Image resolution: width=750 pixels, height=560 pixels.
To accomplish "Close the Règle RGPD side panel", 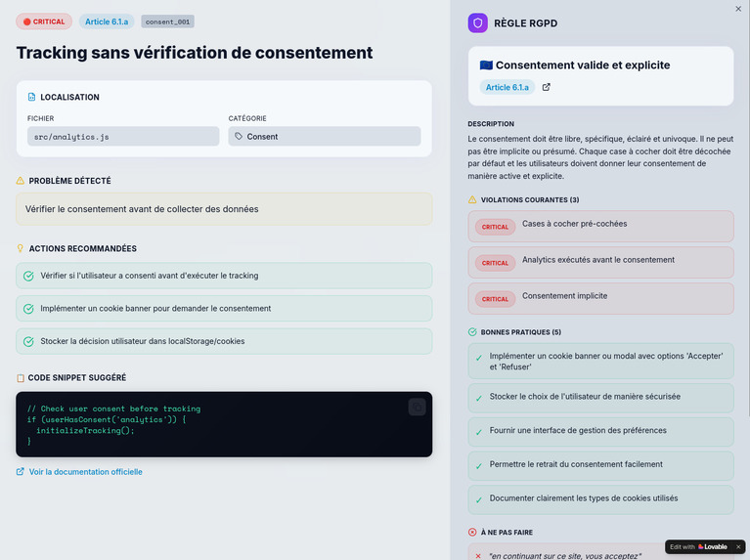I will [x=738, y=9].
